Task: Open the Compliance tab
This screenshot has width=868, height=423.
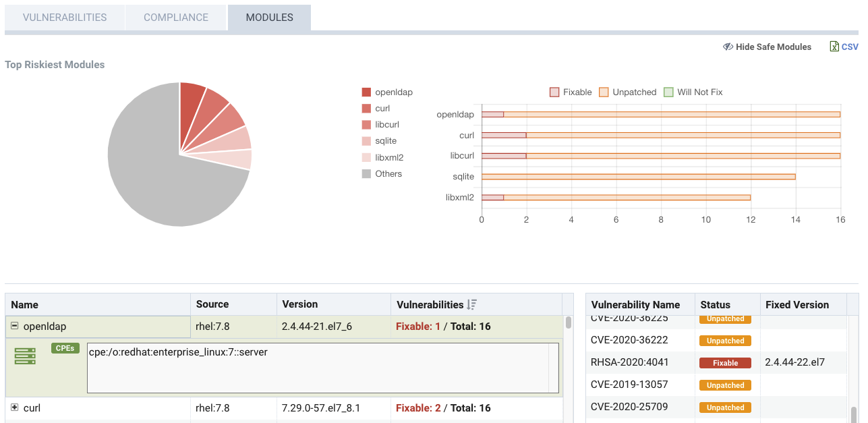Action: pyautogui.click(x=176, y=18)
